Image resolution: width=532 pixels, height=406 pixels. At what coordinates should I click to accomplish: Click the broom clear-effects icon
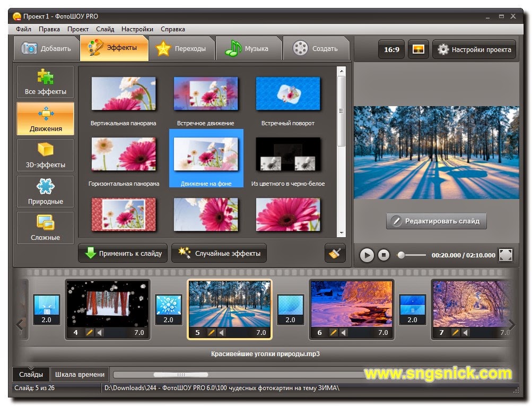[335, 253]
